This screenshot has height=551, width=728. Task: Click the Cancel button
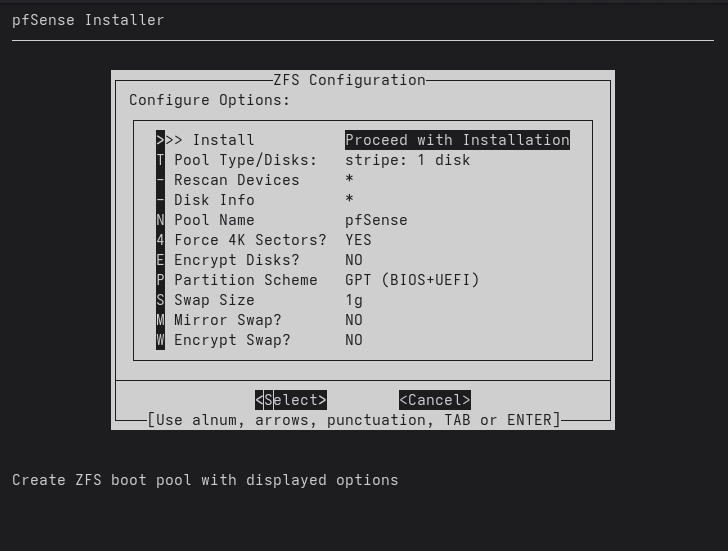coord(435,400)
